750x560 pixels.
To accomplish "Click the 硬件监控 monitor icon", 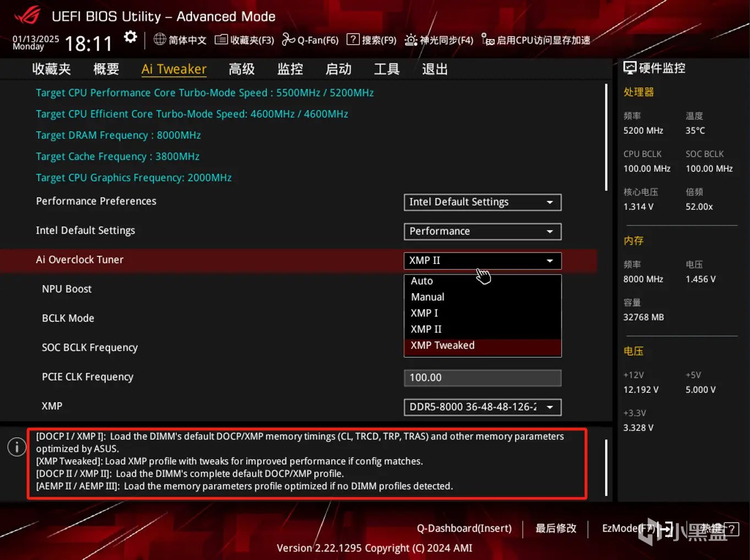I will point(629,68).
